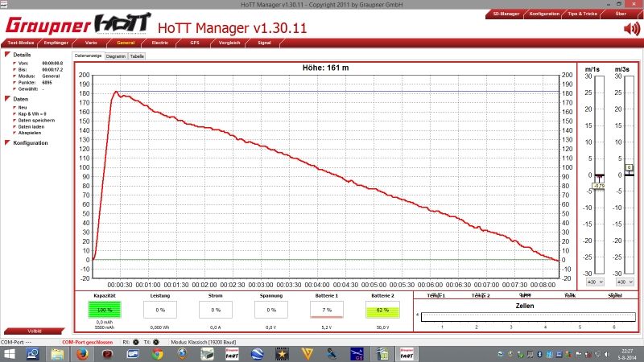Open File Explorer from the taskbar

point(57,354)
